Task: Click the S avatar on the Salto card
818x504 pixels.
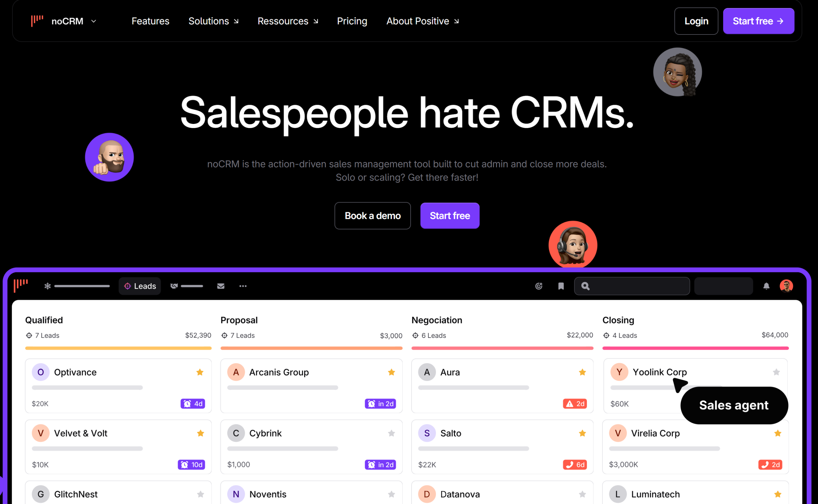Action: pos(427,433)
